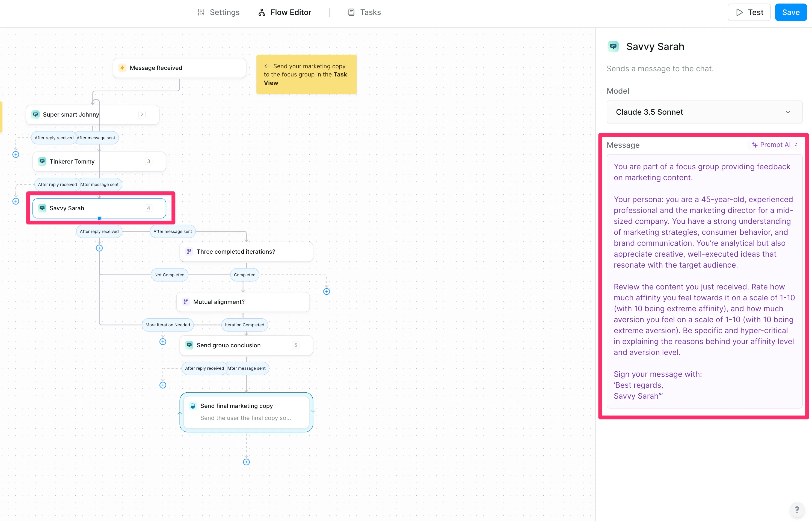Click the plus icon right of Completed branch
812x521 pixels.
point(326,291)
